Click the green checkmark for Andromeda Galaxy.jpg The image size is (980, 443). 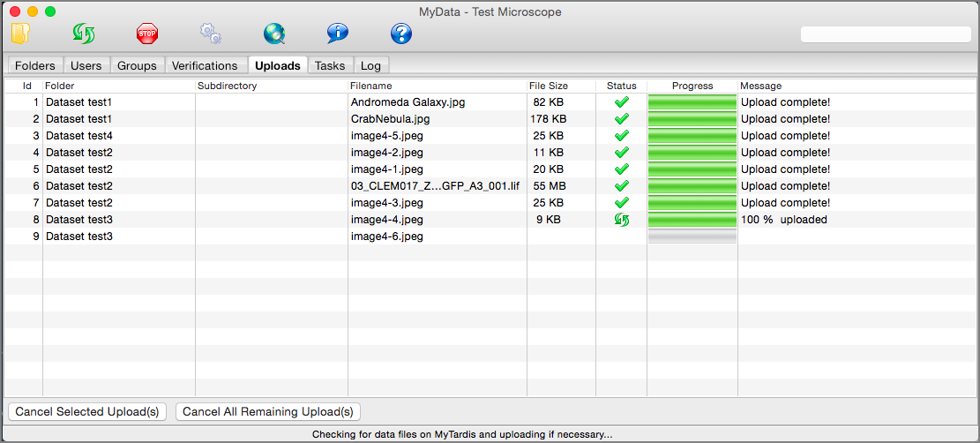(621, 102)
